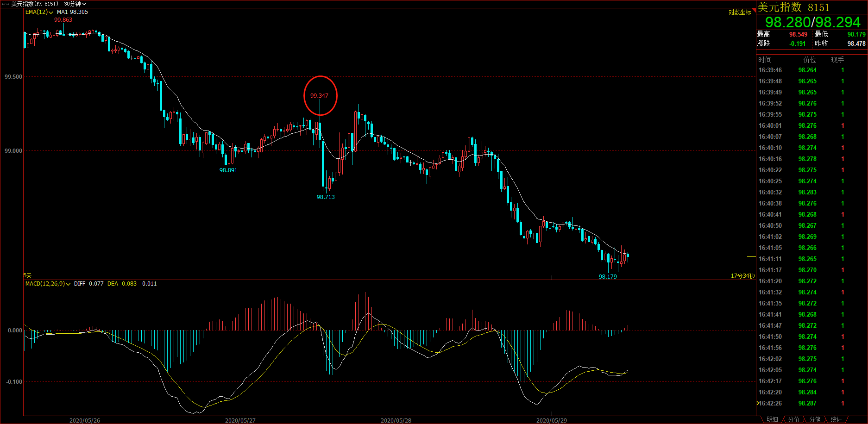Click the 98.179 low label under the chart
The image size is (868, 424).
pos(608,277)
